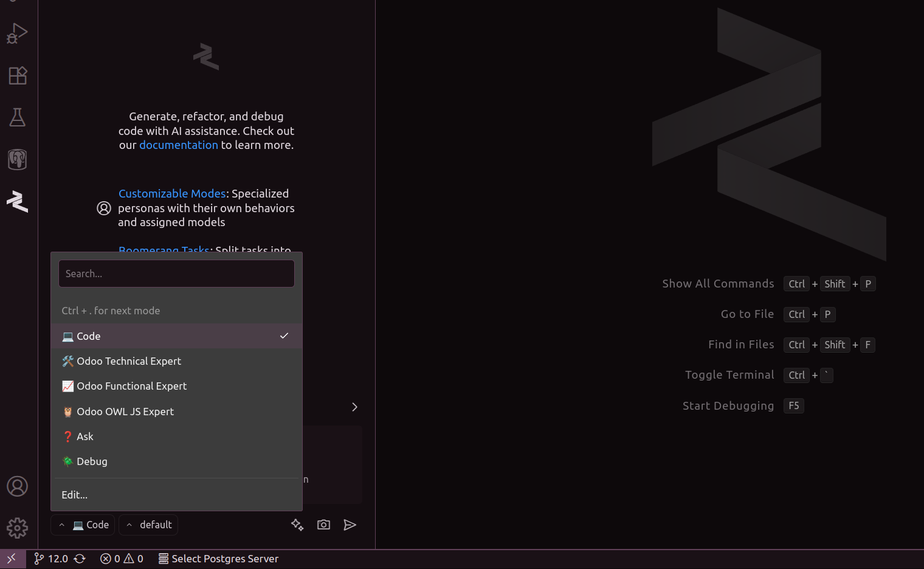Show errors and warnings count
The image size is (924, 569).
point(122,559)
